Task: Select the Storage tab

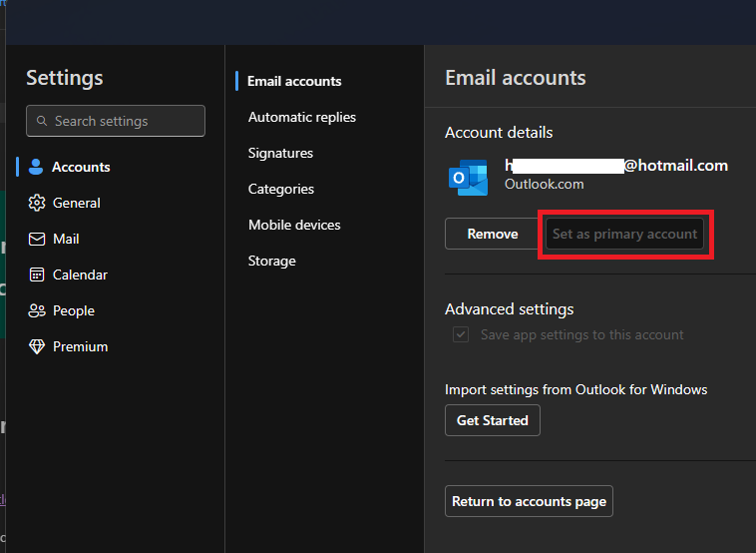Action: tap(272, 261)
